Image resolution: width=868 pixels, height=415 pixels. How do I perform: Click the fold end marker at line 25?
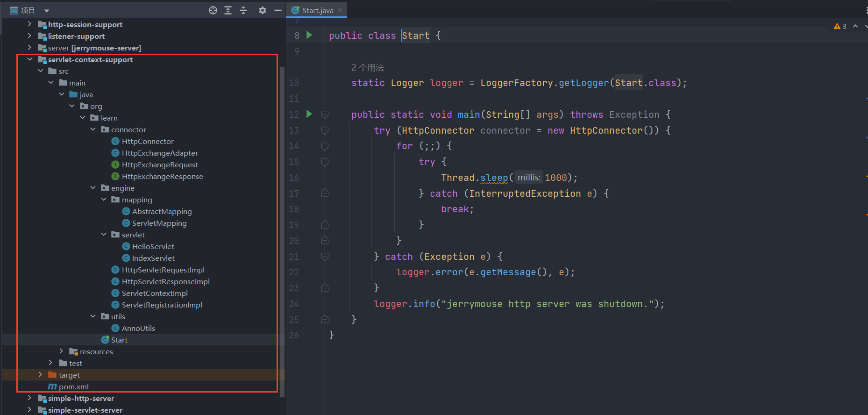pyautogui.click(x=325, y=319)
